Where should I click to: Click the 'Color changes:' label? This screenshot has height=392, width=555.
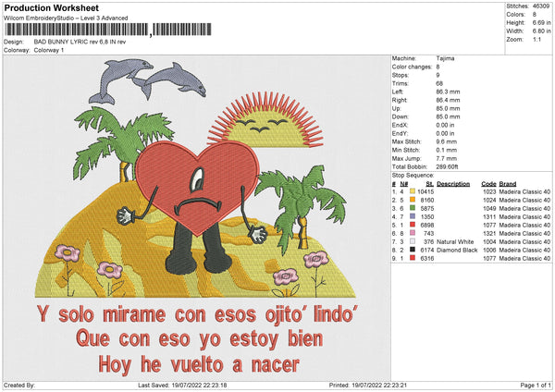tap(412, 67)
